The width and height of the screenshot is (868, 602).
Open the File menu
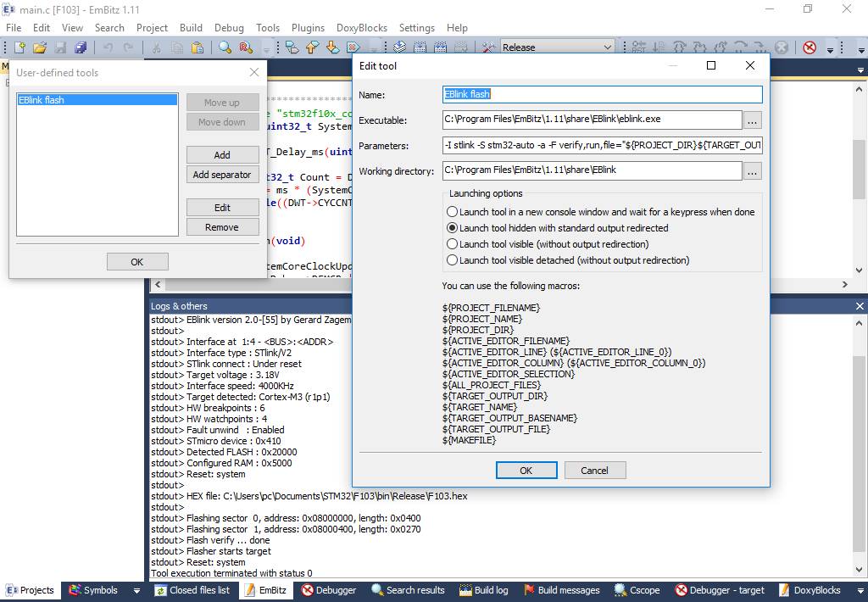(x=14, y=28)
